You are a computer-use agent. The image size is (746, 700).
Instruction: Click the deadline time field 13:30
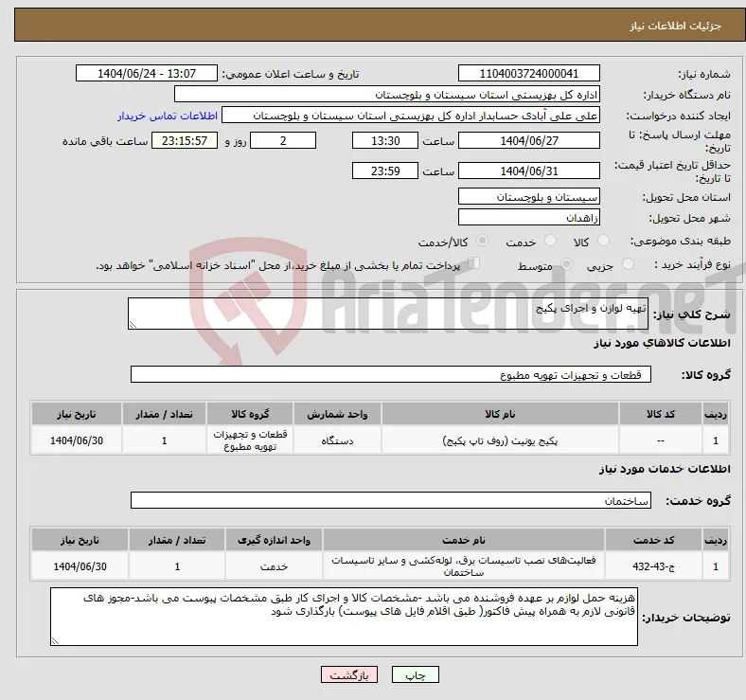385,140
